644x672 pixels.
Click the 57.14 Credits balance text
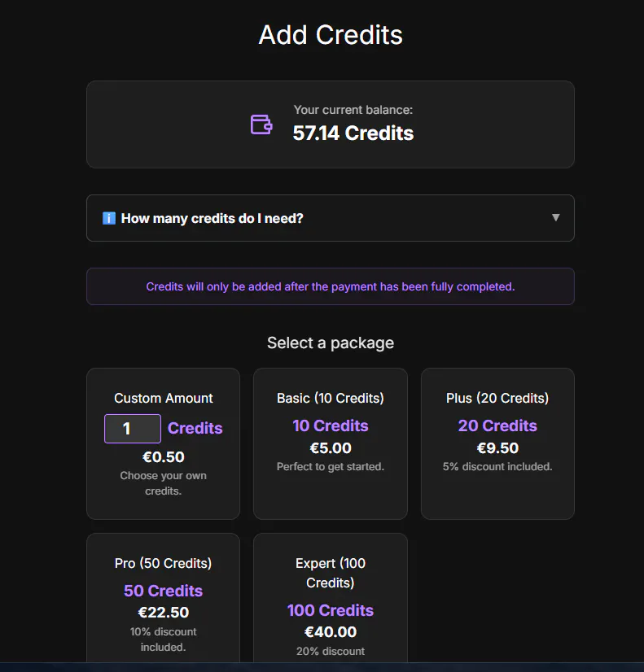(353, 133)
